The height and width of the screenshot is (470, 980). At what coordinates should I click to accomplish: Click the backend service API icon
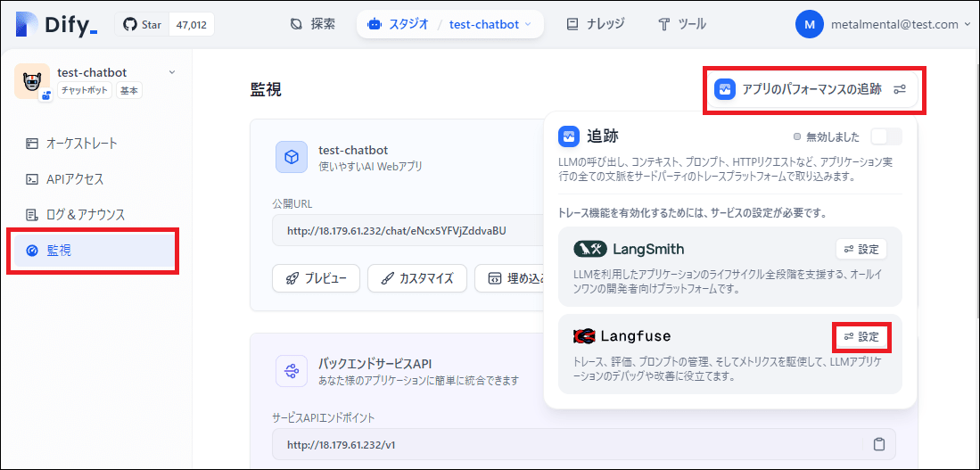click(x=292, y=370)
